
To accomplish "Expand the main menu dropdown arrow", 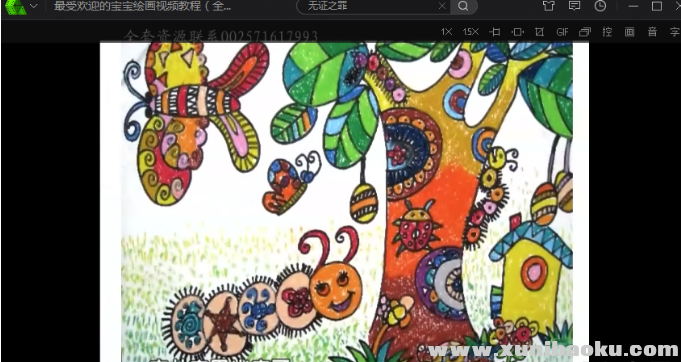I will pos(33,7).
